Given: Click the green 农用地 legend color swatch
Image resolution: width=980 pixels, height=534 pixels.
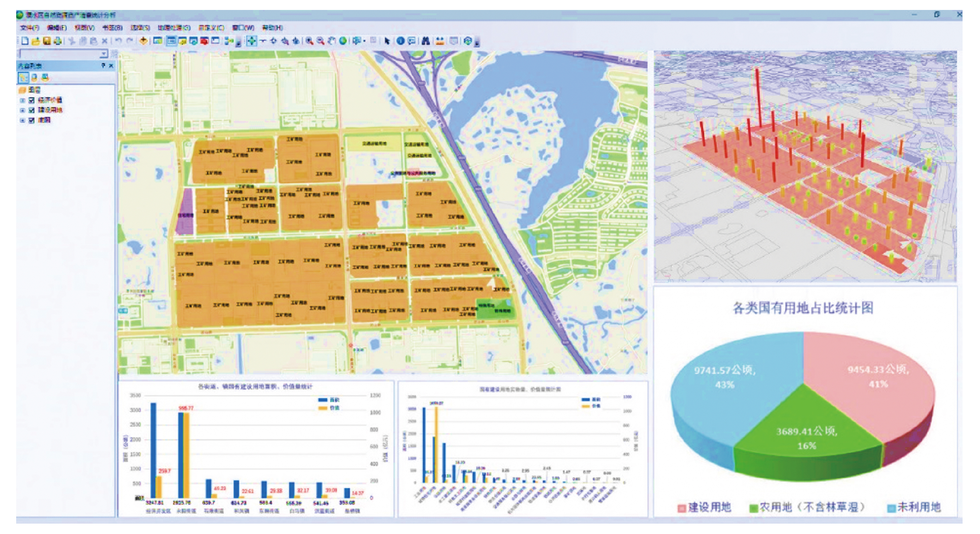Looking at the screenshot, I should coord(753,508).
